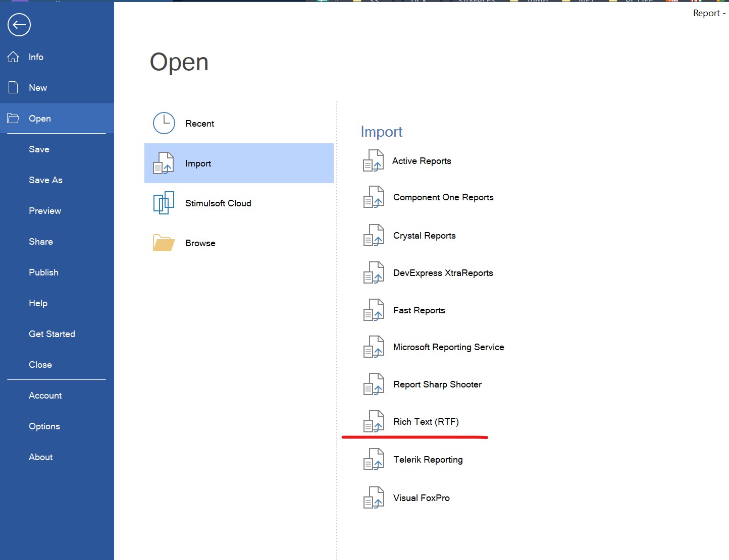Select the Import label in middle list
This screenshot has height=560, width=729.
tap(198, 163)
